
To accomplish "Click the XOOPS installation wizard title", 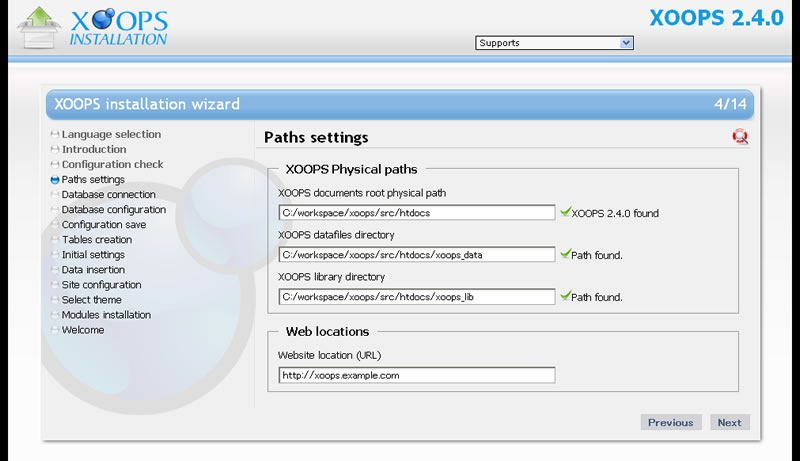I will 147,104.
